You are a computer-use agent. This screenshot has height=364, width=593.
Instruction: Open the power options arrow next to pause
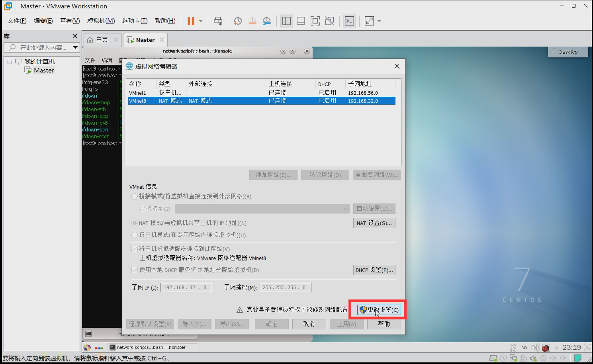pyautogui.click(x=201, y=21)
